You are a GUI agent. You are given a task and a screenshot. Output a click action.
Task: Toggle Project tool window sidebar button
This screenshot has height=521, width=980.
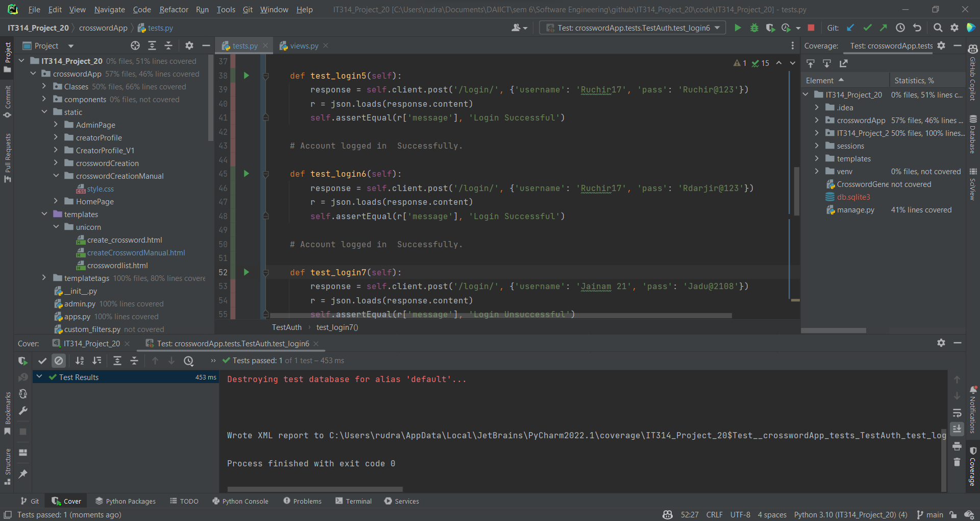point(7,57)
